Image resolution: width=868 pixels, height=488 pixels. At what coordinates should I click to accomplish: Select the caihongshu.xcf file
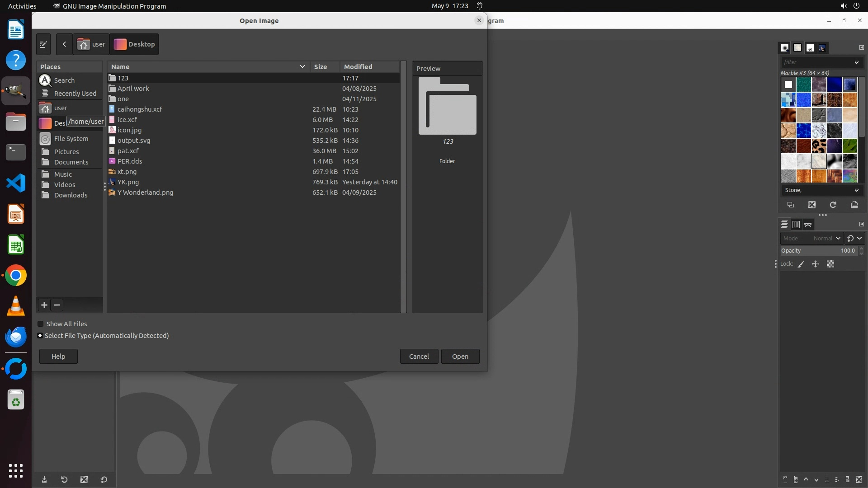[x=140, y=109]
